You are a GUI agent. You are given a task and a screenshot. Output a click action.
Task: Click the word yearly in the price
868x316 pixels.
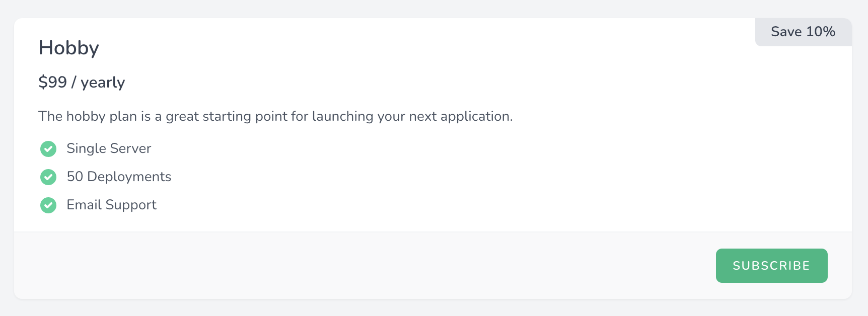coord(103,83)
